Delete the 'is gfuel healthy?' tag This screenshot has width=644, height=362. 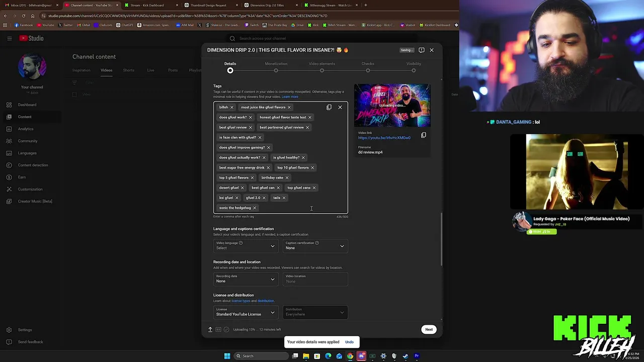(303, 157)
